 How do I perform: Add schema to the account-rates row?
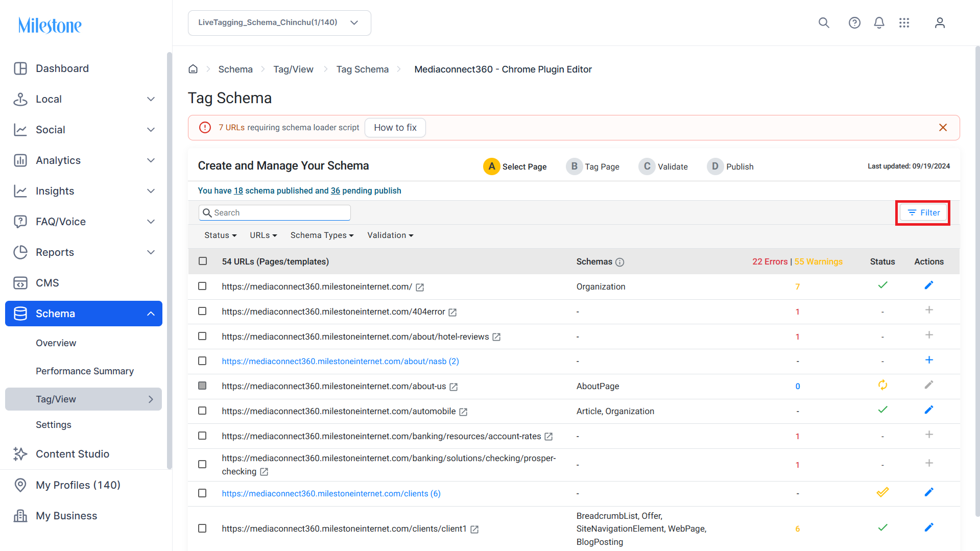point(929,435)
